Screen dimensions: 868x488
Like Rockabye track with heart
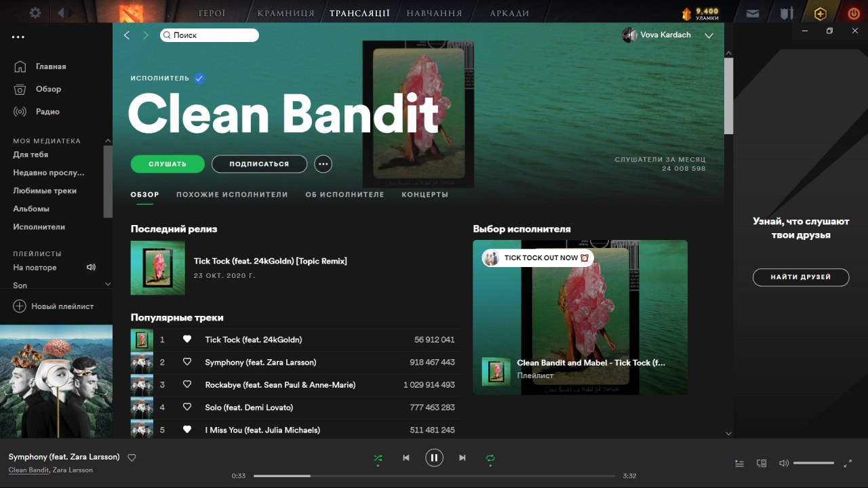[187, 384]
